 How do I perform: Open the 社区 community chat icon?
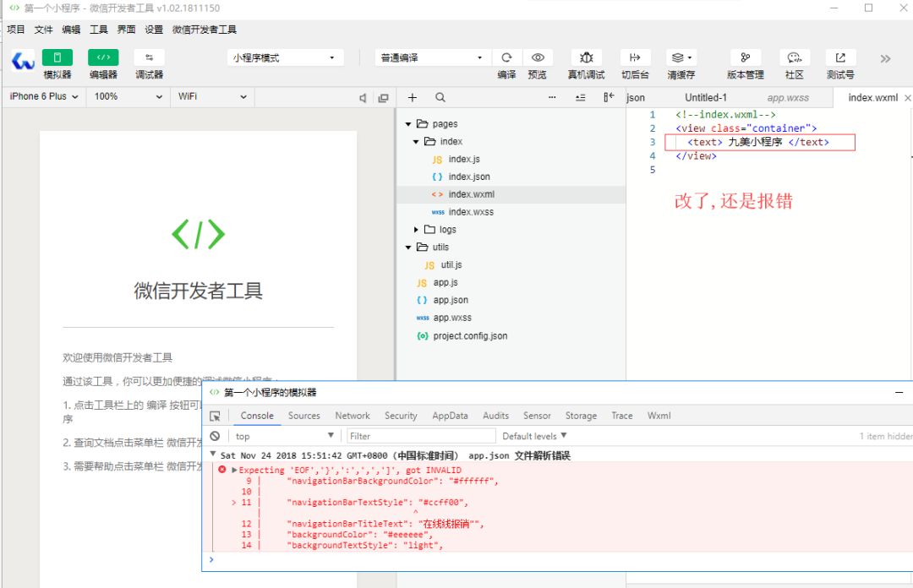(794, 57)
